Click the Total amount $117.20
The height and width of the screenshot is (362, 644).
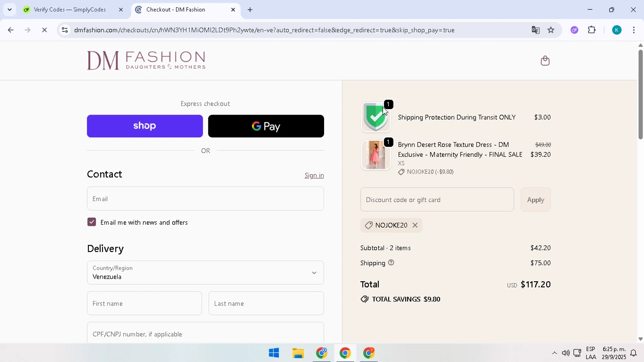(x=535, y=284)
